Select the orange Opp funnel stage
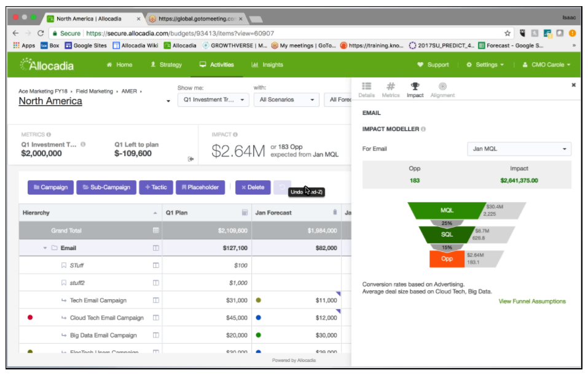This screenshot has height=378, width=588. [447, 259]
